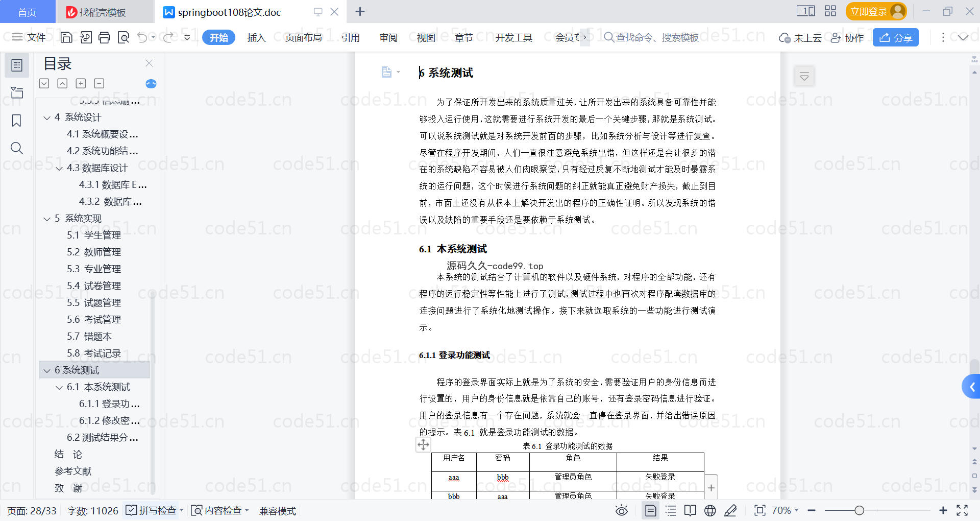Image resolution: width=980 pixels, height=521 pixels.
Task: Jump to 参考文献 in outline
Action: (73, 471)
